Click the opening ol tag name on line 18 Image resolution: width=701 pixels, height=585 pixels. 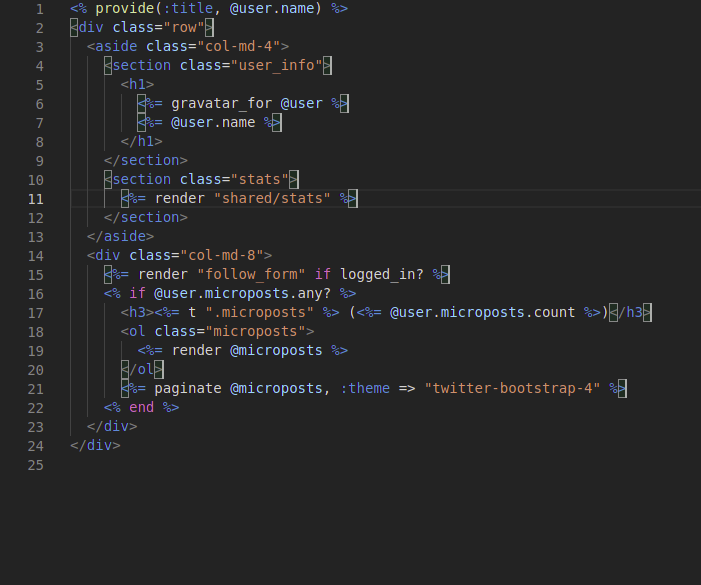click(x=137, y=331)
